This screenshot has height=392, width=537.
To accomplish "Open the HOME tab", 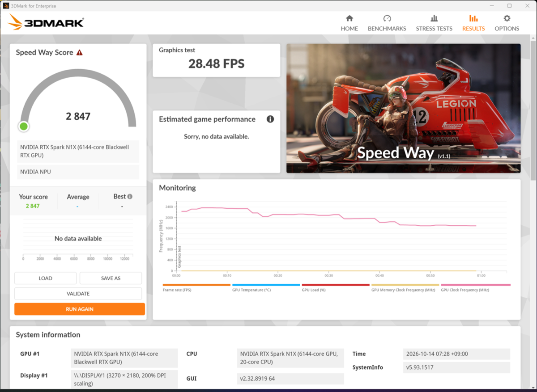I will point(349,23).
